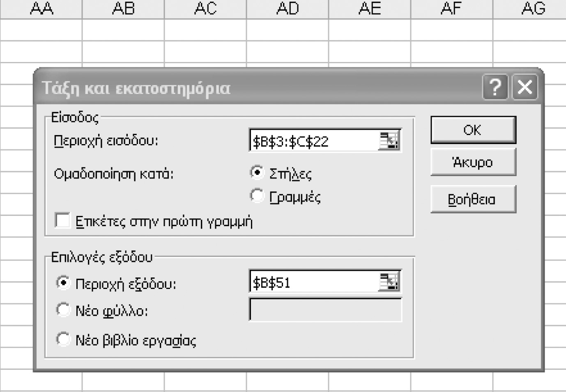
Task: Click the range selector icon for Περιοχή εισόδου
Action: [x=389, y=140]
